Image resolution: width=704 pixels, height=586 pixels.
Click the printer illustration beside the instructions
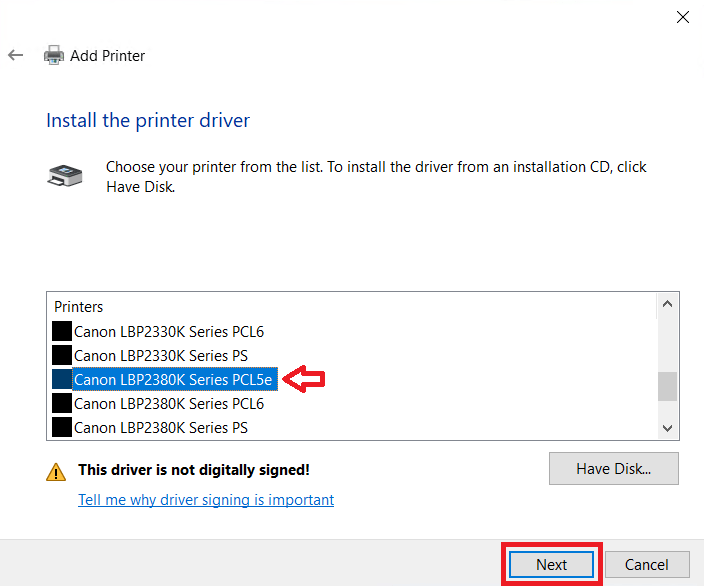(x=65, y=176)
